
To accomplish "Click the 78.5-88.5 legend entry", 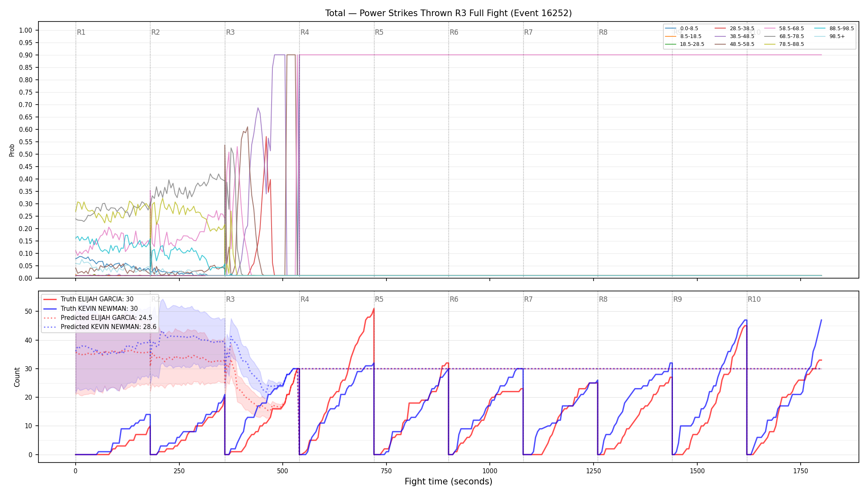I will coord(784,44).
